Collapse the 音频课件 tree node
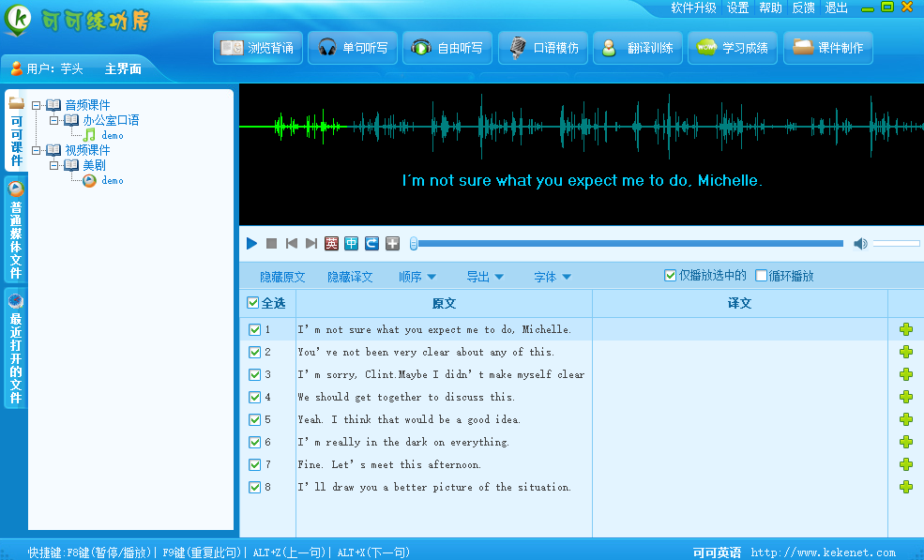The image size is (924, 560). 36,105
